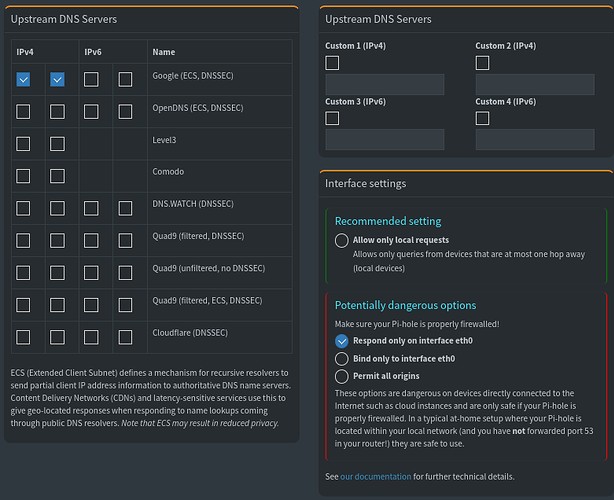
Task: Uncheck the second IPv4 checkbox for Google
Action: pyautogui.click(x=57, y=79)
